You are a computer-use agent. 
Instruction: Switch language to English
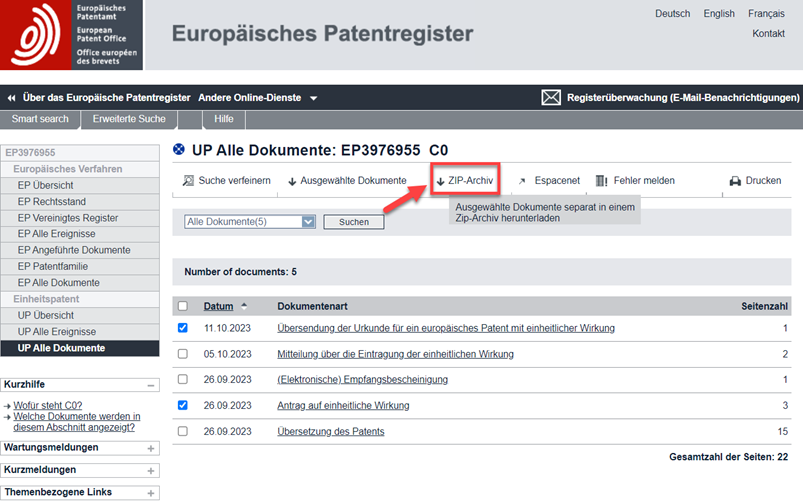click(718, 14)
